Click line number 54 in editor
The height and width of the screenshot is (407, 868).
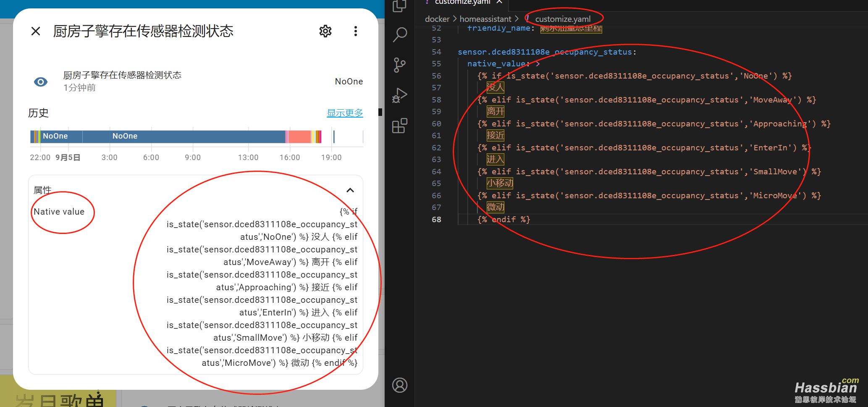coord(436,52)
